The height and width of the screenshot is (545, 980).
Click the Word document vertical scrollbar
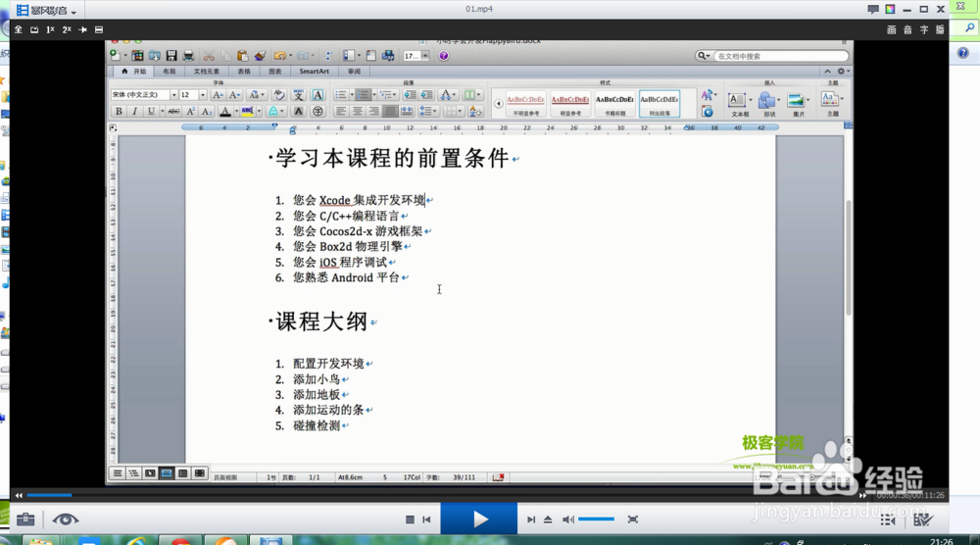click(x=848, y=258)
